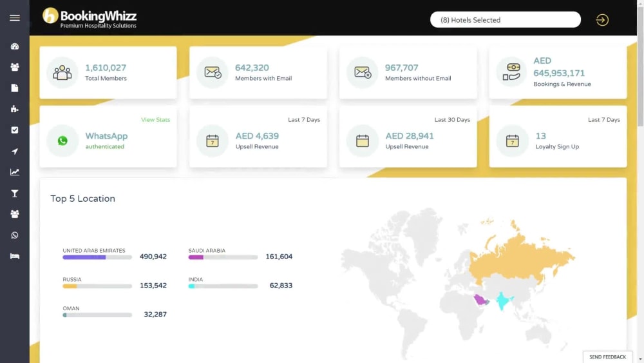The image size is (644, 363).
Task: Open the document page sidebar icon
Action: pyautogui.click(x=15, y=88)
